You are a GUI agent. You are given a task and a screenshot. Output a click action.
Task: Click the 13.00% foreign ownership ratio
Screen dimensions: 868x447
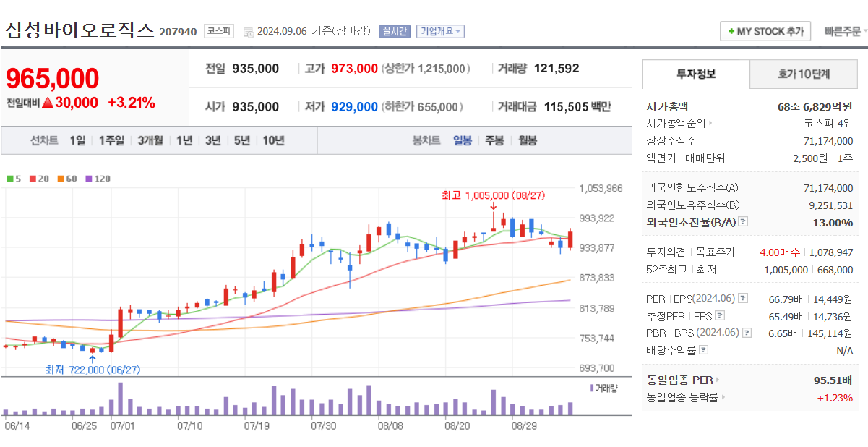pyautogui.click(x=833, y=222)
